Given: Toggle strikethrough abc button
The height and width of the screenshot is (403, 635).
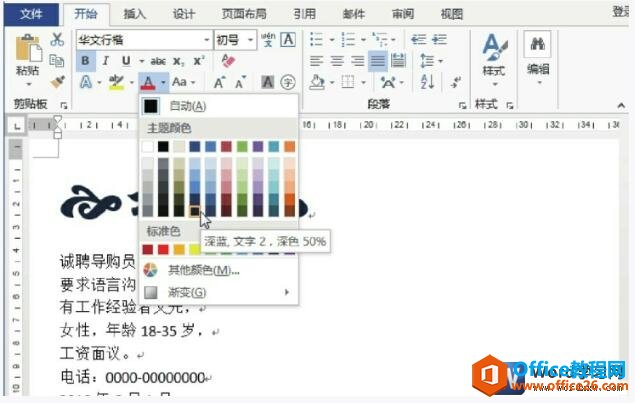Looking at the screenshot, I should (x=158, y=62).
